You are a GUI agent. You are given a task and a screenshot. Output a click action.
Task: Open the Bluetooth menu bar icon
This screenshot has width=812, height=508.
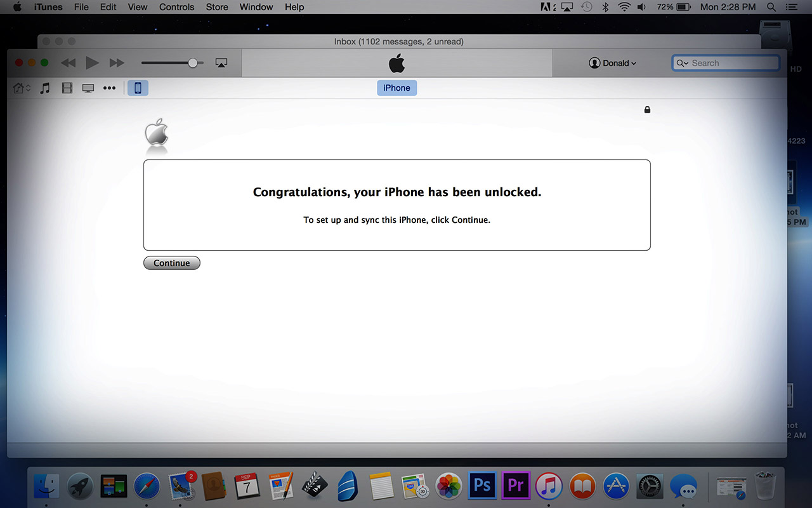pos(605,7)
